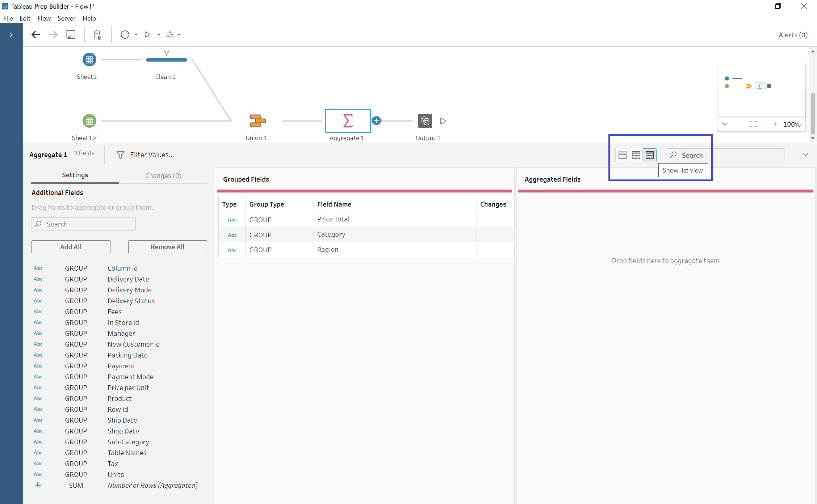This screenshot has height=504, width=817.
Task: Select the Output 1 step icon
Action: pyautogui.click(x=425, y=121)
